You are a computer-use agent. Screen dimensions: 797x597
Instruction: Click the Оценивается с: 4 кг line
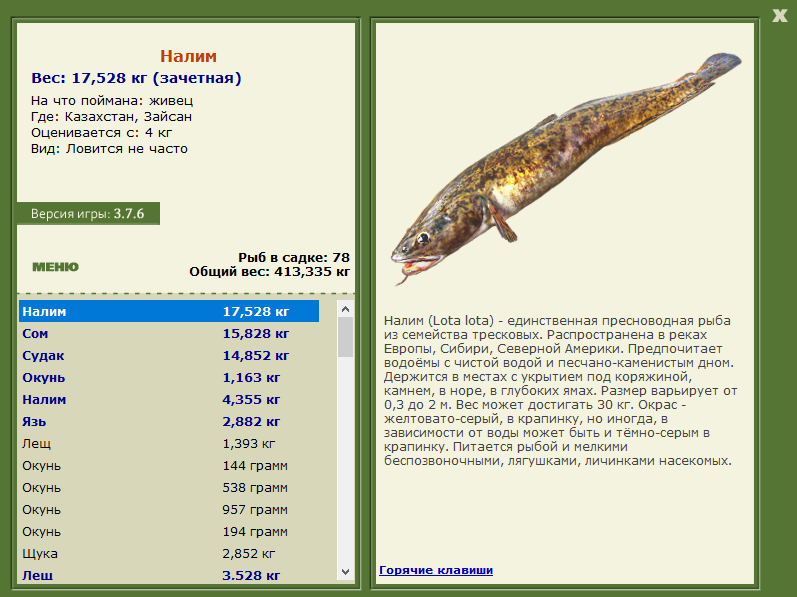[x=102, y=133]
